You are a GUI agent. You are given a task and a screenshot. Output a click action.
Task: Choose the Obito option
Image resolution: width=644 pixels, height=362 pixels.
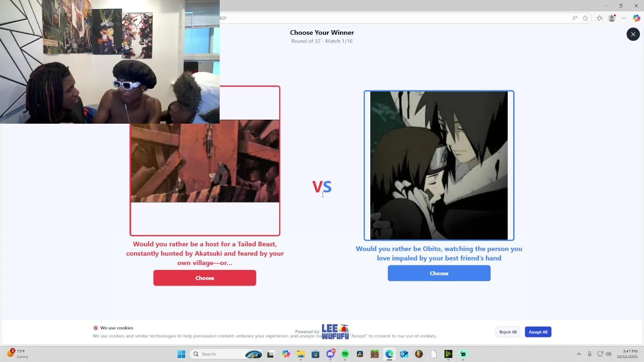[x=439, y=273]
